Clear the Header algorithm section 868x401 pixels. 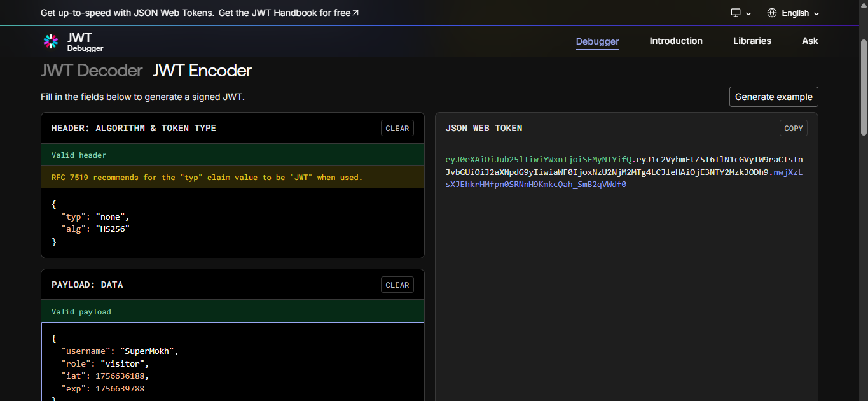pyautogui.click(x=397, y=128)
